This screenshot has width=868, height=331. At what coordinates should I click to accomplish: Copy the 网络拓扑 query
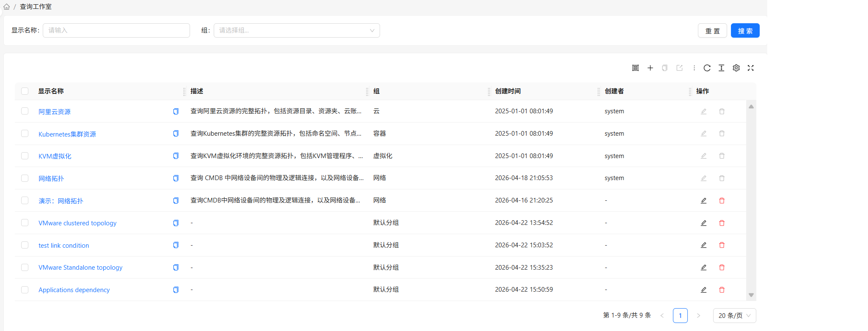[x=176, y=178]
